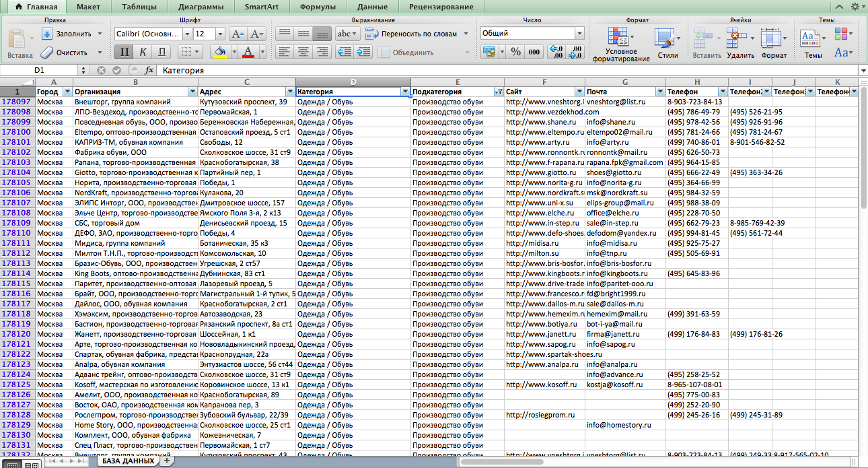Apply thousands separator 000 format
The image size is (868, 468).
pos(534,52)
